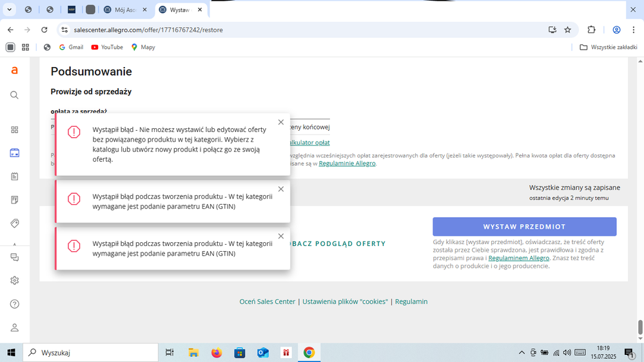Open the price tag icon in the sidebar
644x362 pixels.
pyautogui.click(x=14, y=223)
